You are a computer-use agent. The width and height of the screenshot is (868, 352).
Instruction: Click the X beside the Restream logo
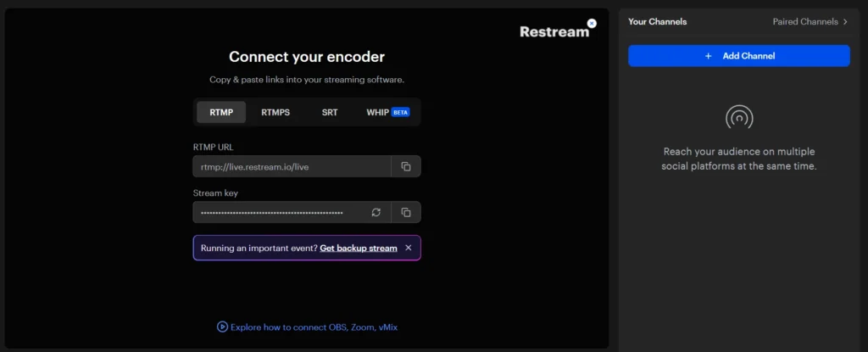592,24
